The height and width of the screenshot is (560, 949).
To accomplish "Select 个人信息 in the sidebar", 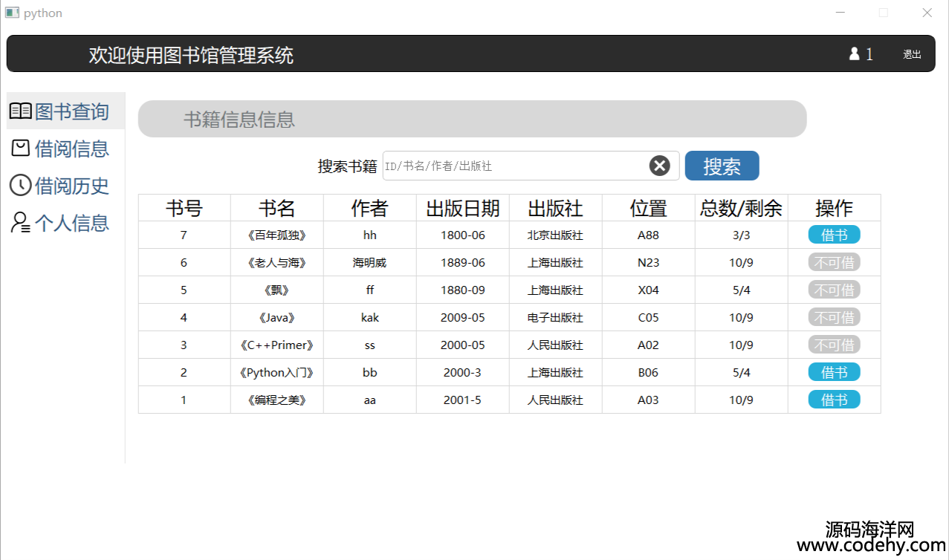I will (x=71, y=223).
